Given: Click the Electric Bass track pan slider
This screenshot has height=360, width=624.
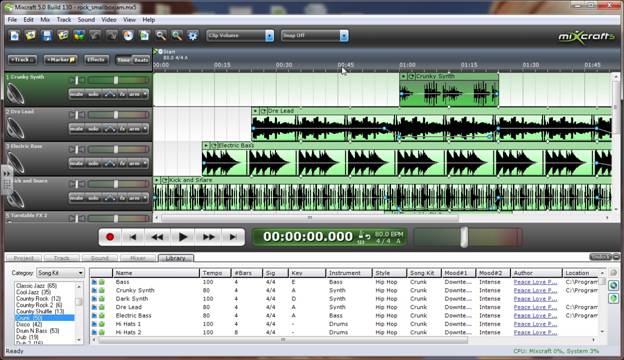Looking at the screenshot, I should (77, 150).
